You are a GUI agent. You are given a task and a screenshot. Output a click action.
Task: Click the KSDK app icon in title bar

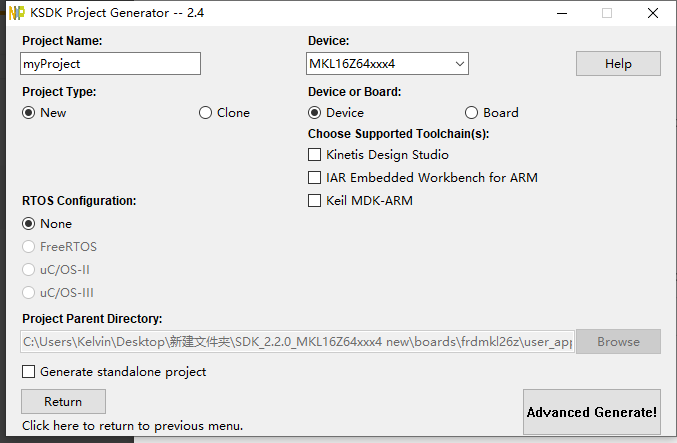16,13
